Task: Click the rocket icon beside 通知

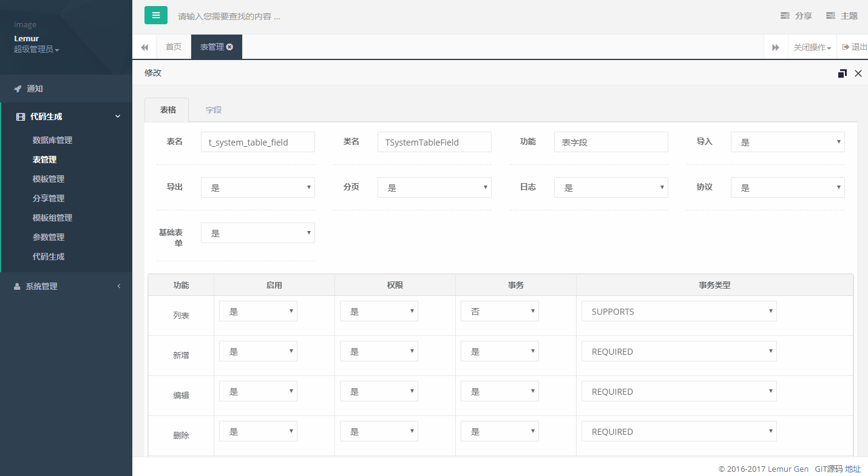Action: pos(18,89)
